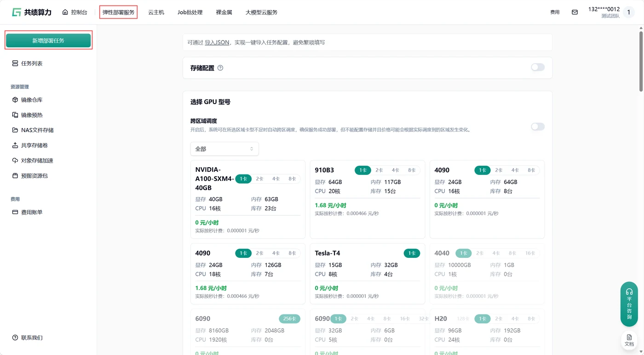Image resolution: width=644 pixels, height=355 pixels.
Task: Click the 共绩算力 logo
Action: tap(32, 12)
